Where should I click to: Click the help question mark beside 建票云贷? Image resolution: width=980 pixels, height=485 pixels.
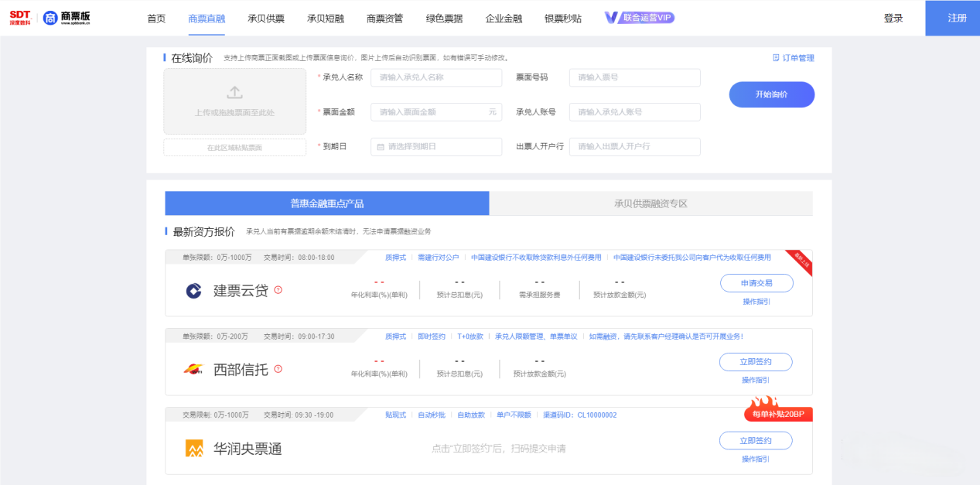click(278, 290)
